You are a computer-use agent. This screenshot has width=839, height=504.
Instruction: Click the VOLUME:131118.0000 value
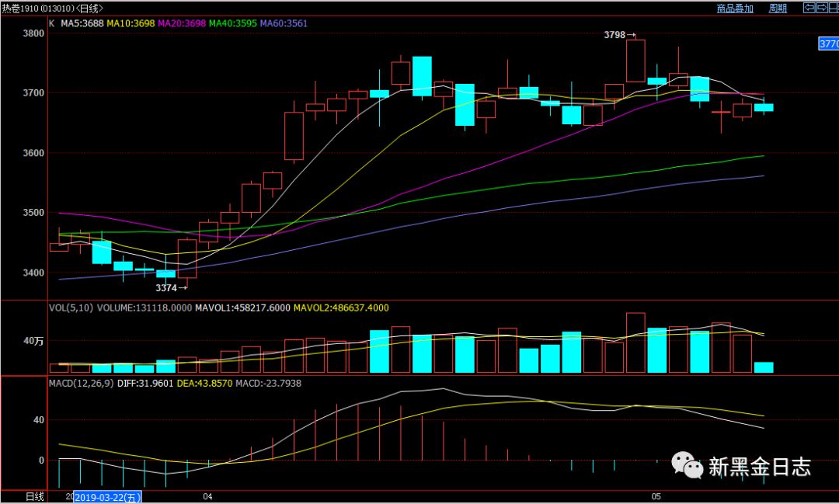(144, 308)
